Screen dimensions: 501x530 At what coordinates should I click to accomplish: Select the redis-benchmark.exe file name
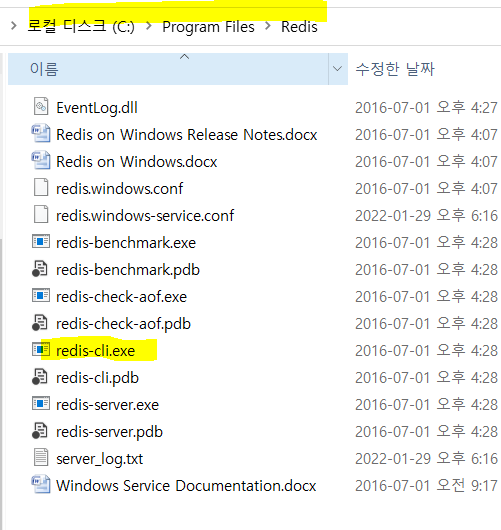(x=126, y=243)
